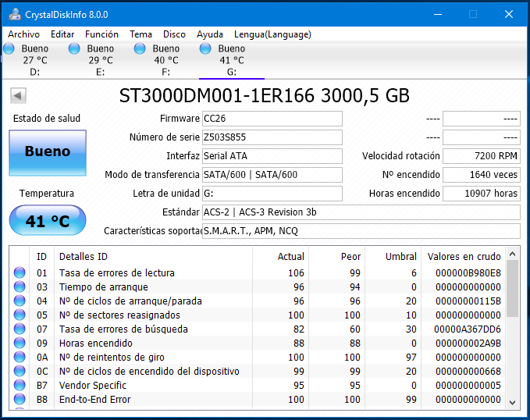Select row Nº de ciclos de arranque/parada
This screenshot has width=530, height=420.
(x=258, y=301)
